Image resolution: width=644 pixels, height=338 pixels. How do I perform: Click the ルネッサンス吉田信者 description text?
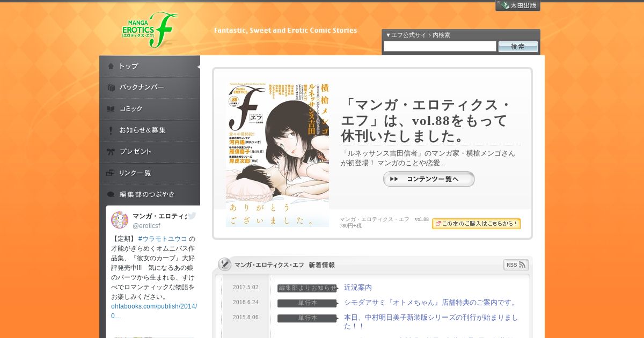(428, 158)
